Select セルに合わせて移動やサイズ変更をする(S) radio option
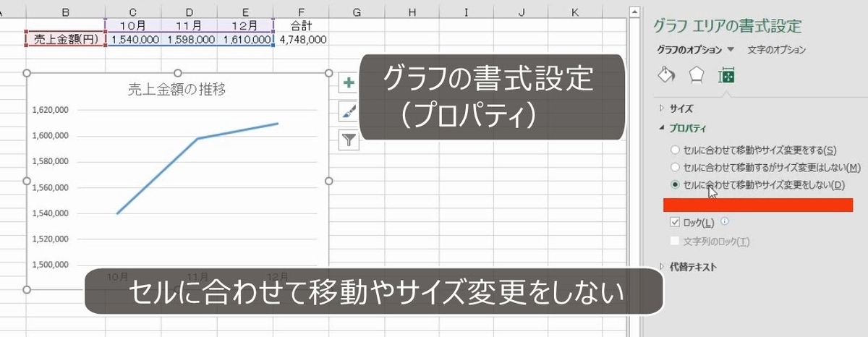Screen dimensions: 868x337 754,150
